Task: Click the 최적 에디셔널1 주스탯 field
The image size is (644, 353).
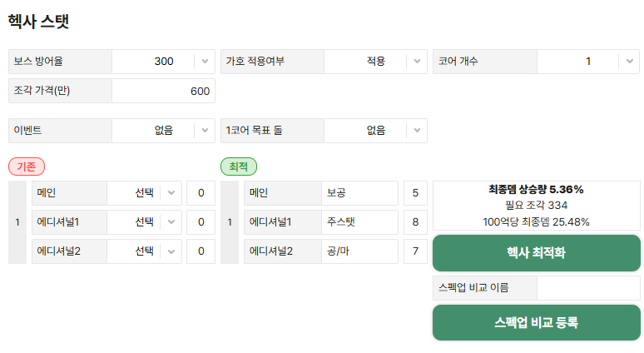Action: [359, 222]
